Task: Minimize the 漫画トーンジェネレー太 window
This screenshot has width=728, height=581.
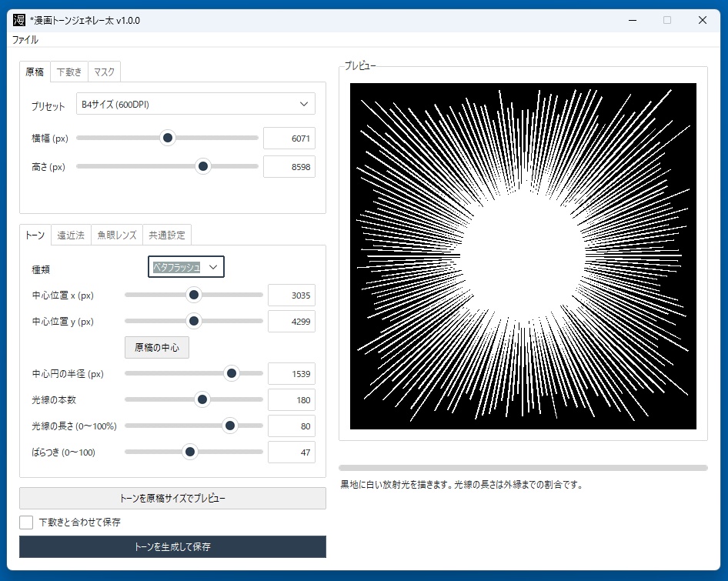Action: [x=633, y=20]
